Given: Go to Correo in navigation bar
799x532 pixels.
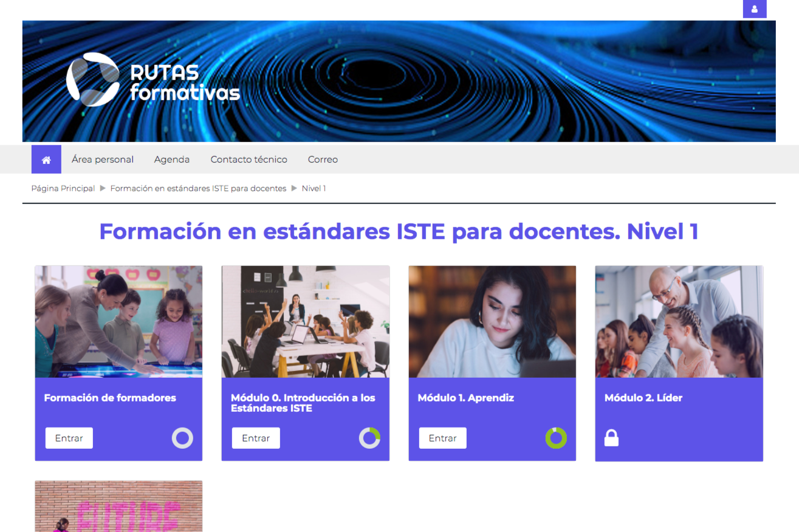Looking at the screenshot, I should click(x=323, y=160).
